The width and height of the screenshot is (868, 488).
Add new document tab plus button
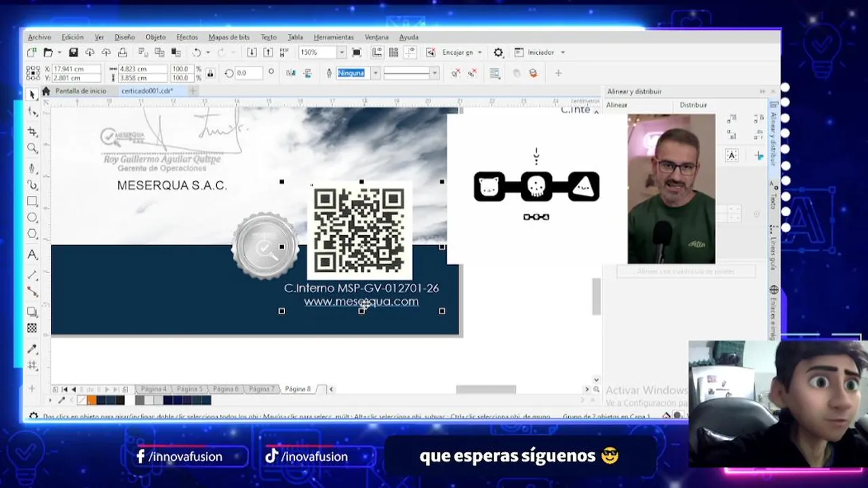coord(193,91)
